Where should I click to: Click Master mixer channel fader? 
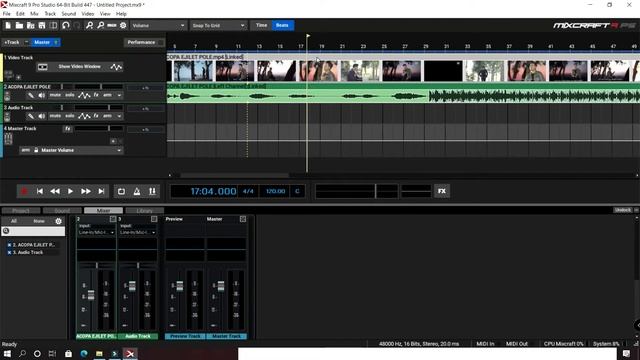point(221,286)
